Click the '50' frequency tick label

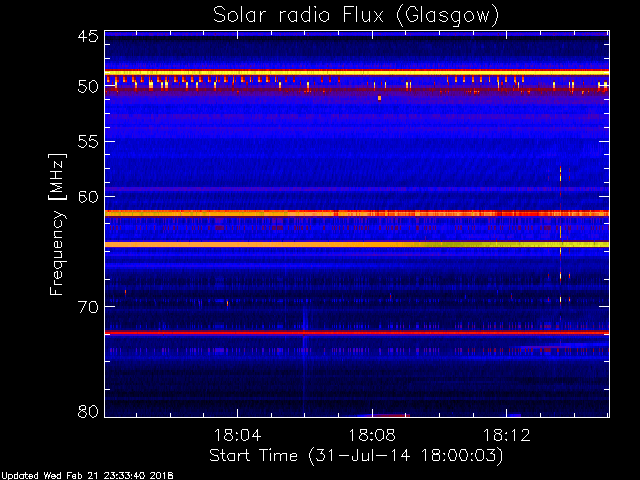[88, 87]
